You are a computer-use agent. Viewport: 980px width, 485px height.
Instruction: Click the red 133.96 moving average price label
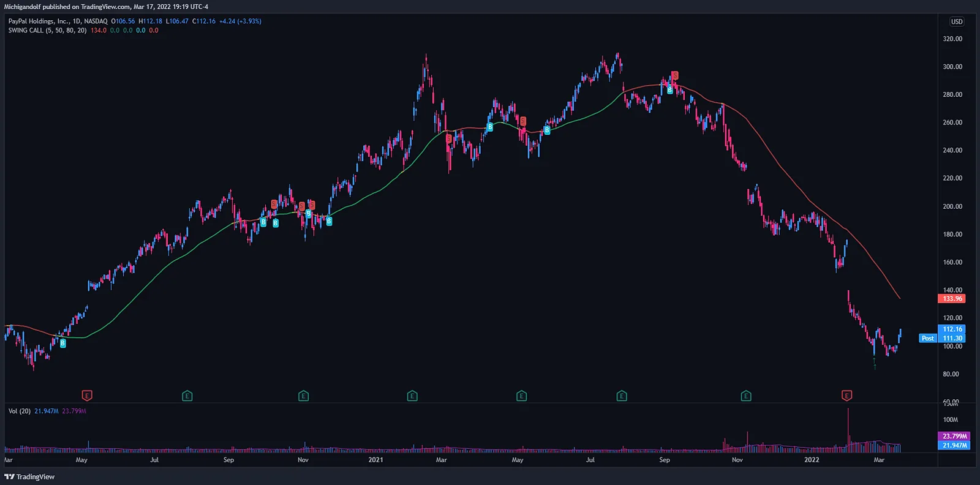tap(952, 299)
